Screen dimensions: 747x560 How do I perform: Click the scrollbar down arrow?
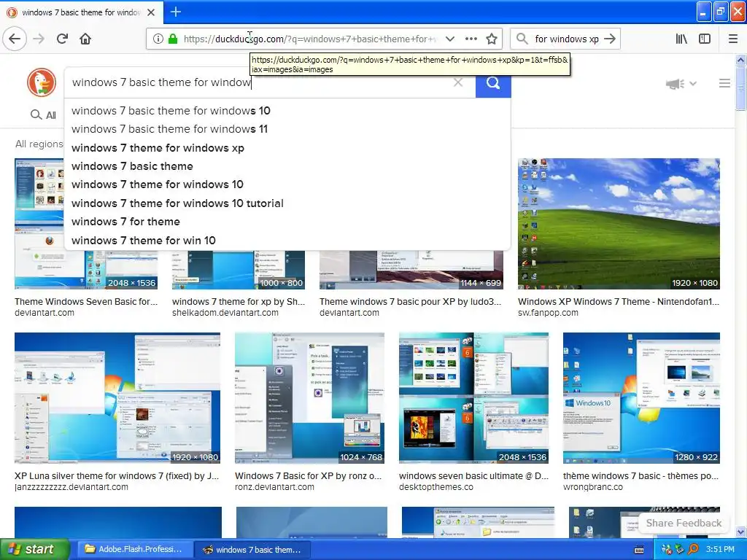click(740, 532)
